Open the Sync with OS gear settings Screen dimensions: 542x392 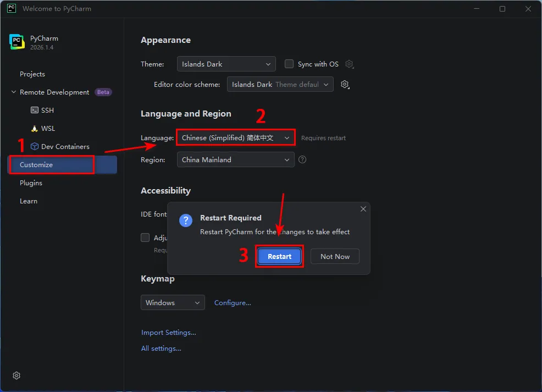pyautogui.click(x=350, y=64)
